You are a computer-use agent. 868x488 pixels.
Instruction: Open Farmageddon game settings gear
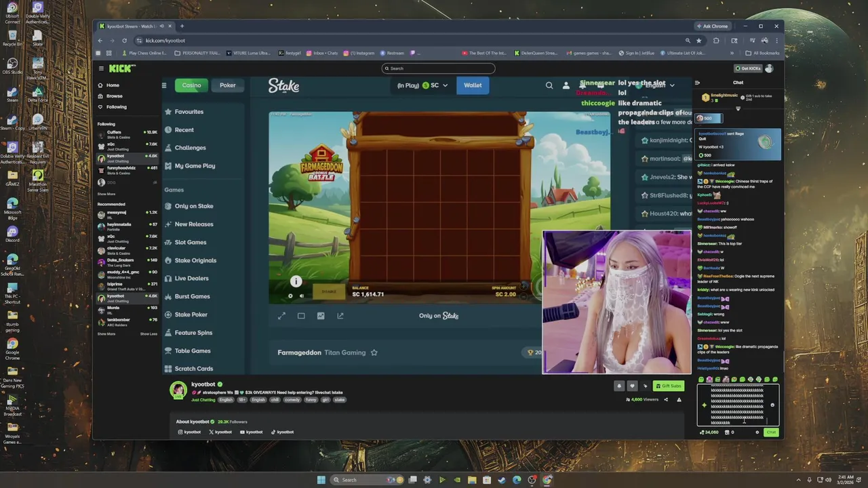pos(290,296)
